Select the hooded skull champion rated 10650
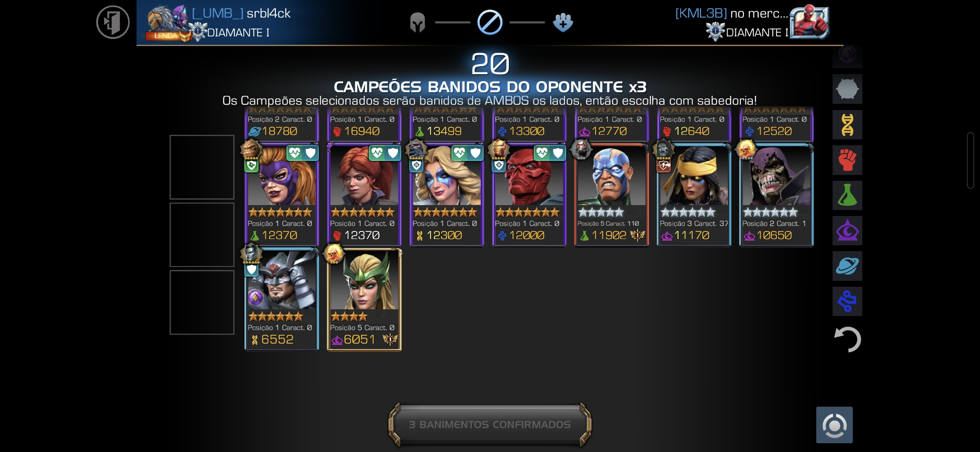This screenshot has height=452, width=980. [x=776, y=195]
